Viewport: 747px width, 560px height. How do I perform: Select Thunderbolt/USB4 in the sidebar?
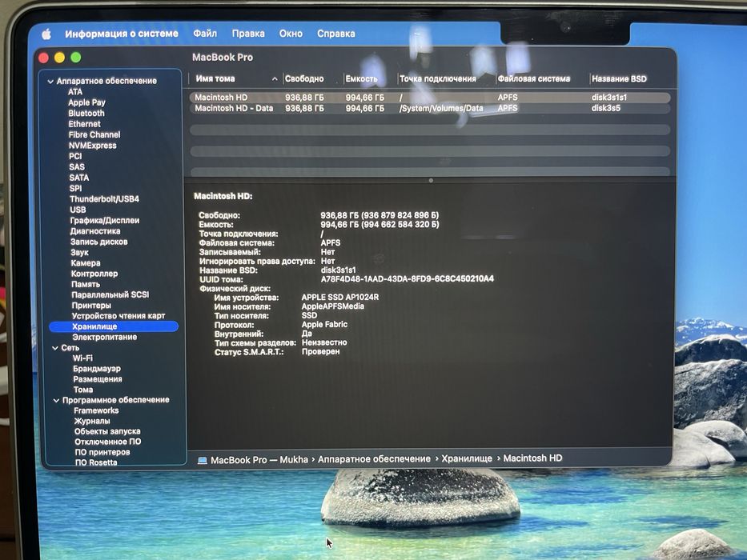104,198
